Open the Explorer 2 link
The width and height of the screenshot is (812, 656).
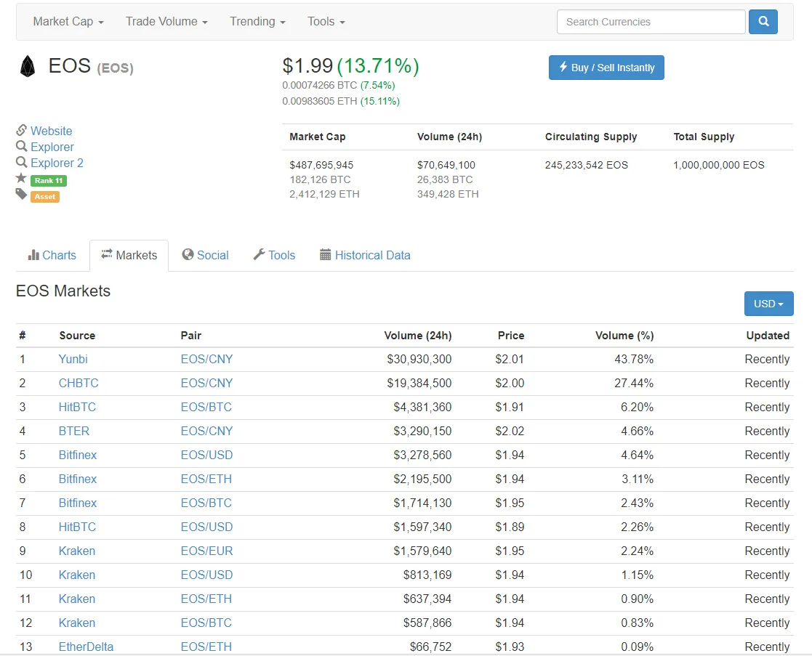click(x=57, y=163)
